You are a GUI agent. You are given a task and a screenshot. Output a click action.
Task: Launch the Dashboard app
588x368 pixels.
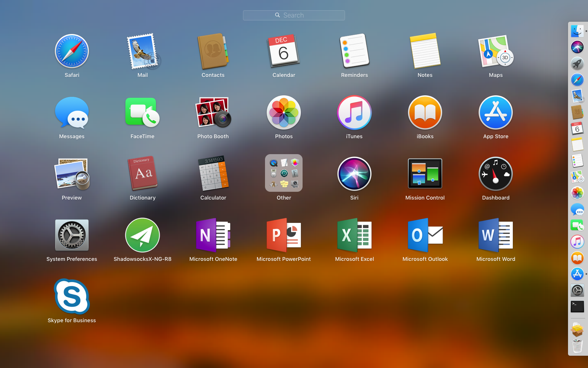(x=496, y=174)
